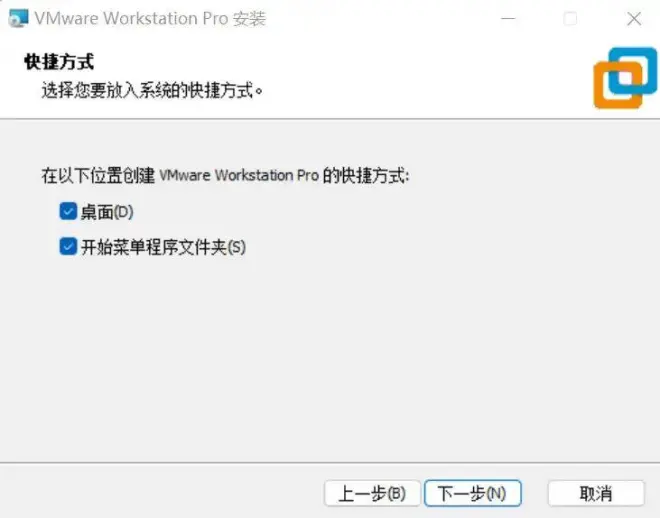Continue with the 下一步(N) button
Screen dimensions: 660x518
[473, 493]
